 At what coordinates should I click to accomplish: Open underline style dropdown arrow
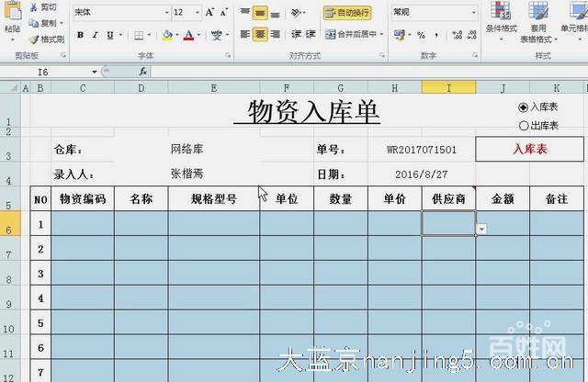click(x=120, y=35)
